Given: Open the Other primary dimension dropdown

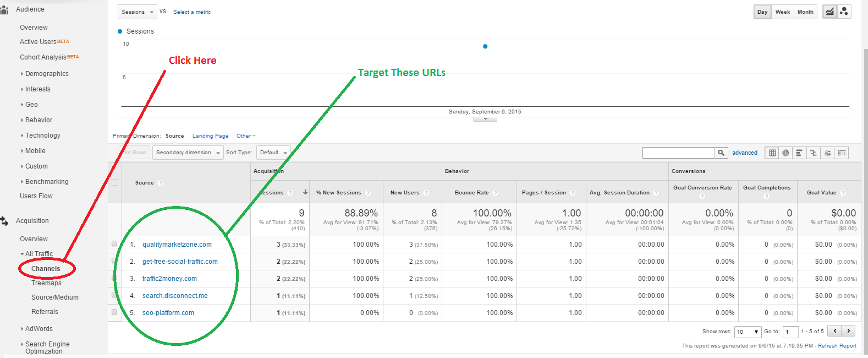Looking at the screenshot, I should click(246, 136).
